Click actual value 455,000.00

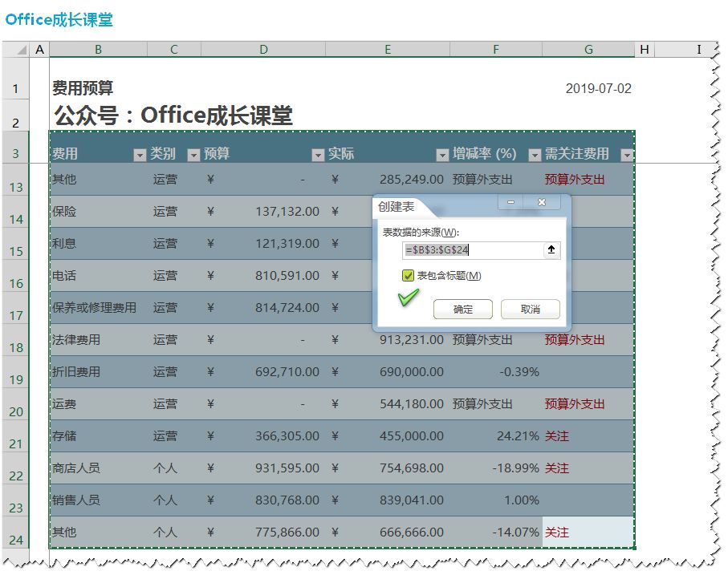coord(412,436)
